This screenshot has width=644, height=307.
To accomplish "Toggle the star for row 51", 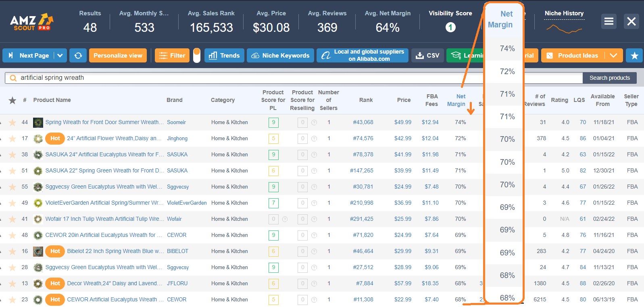I will click(x=13, y=171).
